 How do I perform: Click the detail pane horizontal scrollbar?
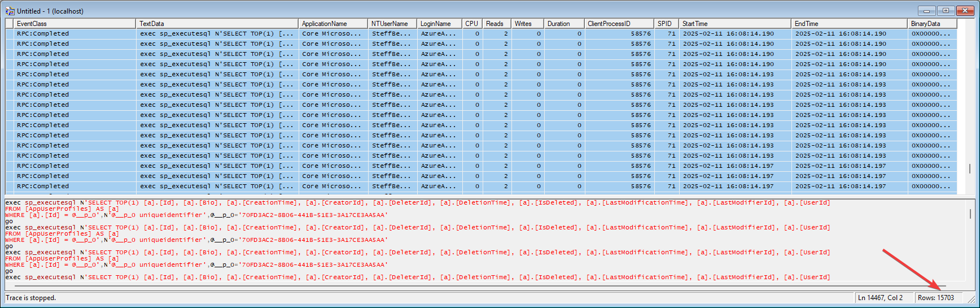474,286
